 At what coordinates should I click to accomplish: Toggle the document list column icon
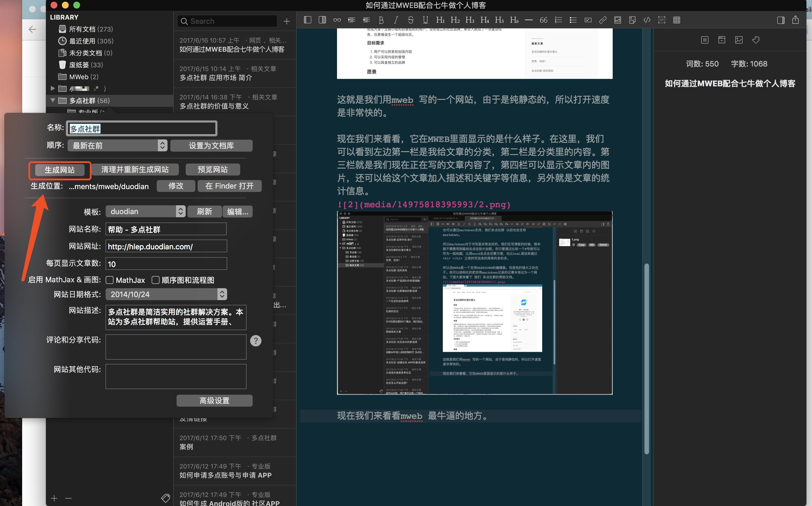[x=322, y=20]
